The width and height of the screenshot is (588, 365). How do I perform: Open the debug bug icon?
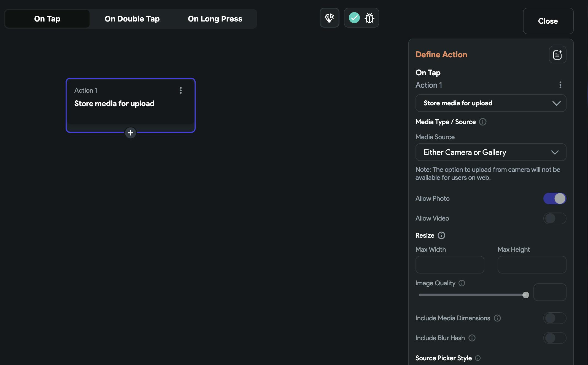[369, 18]
